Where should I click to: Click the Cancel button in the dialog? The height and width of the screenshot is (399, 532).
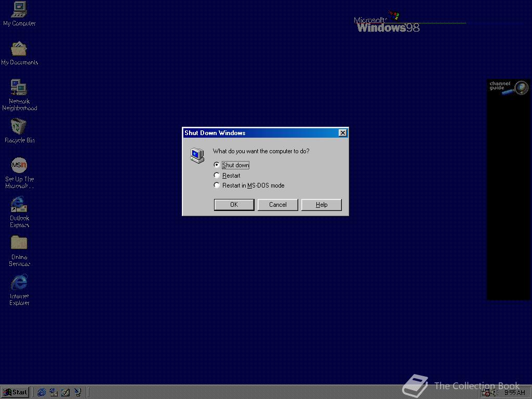pyautogui.click(x=278, y=205)
